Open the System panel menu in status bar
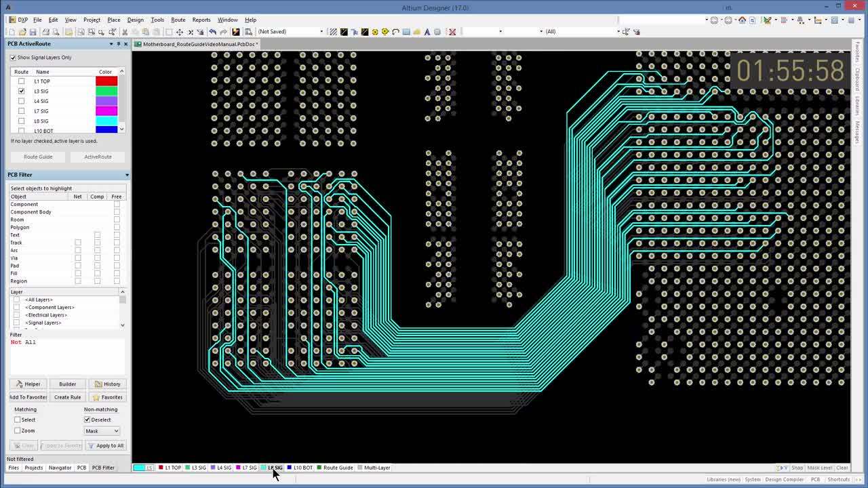This screenshot has width=868, height=488. pos(752,479)
